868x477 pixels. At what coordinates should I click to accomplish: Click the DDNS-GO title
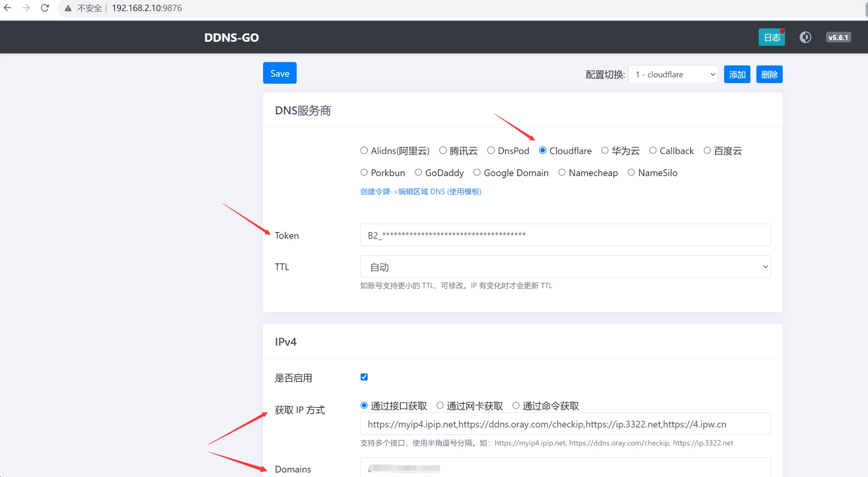point(231,37)
